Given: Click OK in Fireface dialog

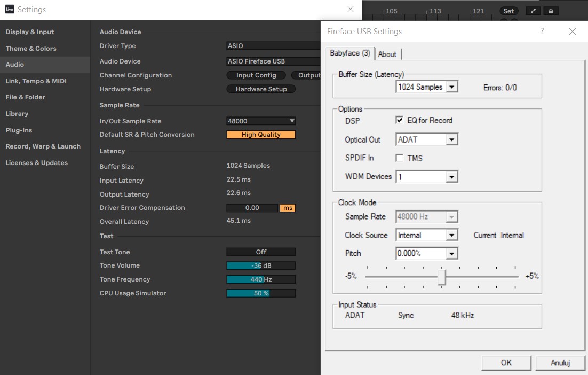Looking at the screenshot, I should [x=506, y=363].
